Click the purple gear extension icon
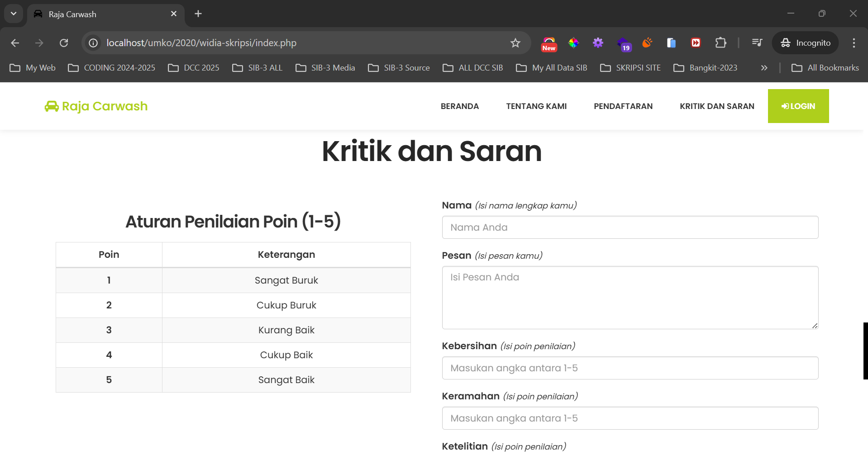 [597, 43]
